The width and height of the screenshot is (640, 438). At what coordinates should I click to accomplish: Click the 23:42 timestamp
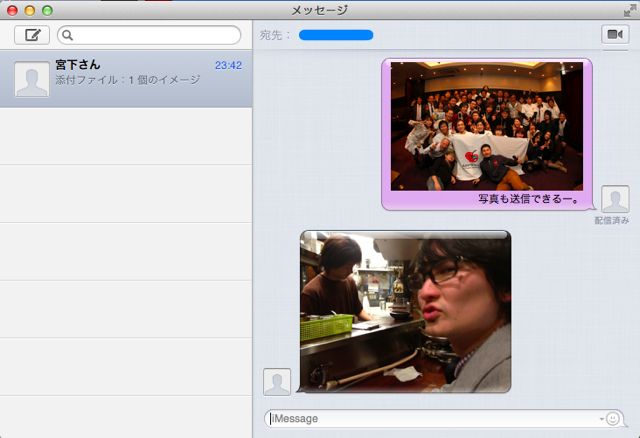point(229,65)
